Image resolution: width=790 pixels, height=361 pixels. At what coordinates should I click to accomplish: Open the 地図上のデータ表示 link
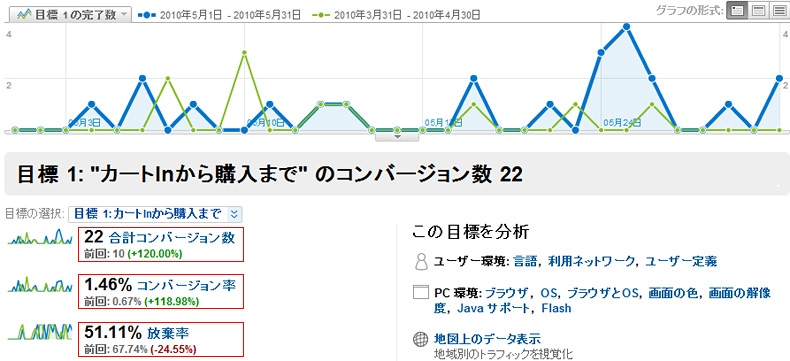tap(487, 338)
